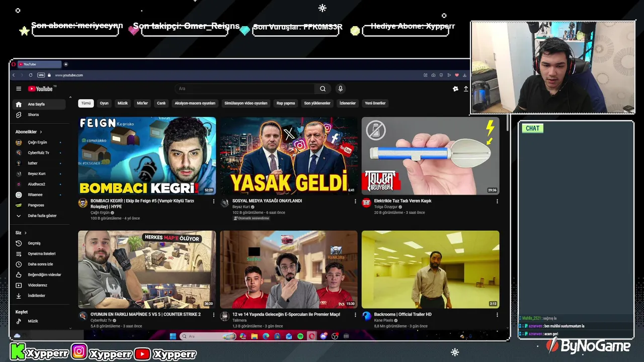Play the BOMBACI KEGRİ thumbnail
The height and width of the screenshot is (362, 644).
(147, 156)
